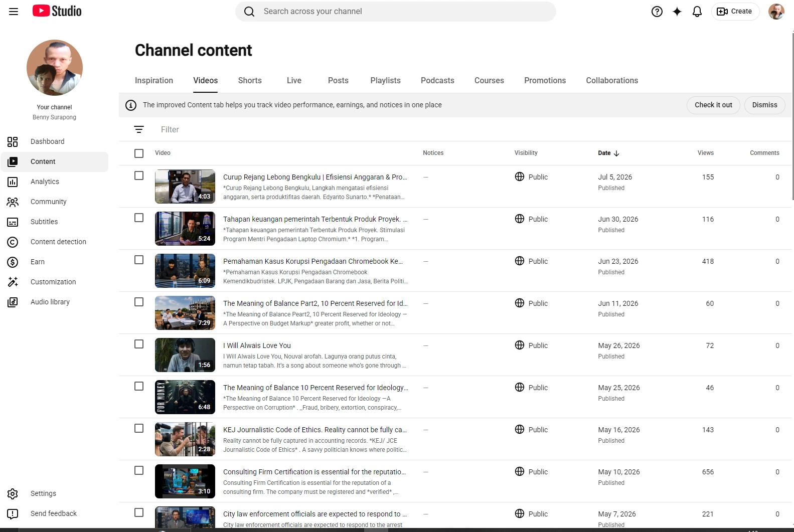Open Earn dollar icon in sidebar

(13, 262)
